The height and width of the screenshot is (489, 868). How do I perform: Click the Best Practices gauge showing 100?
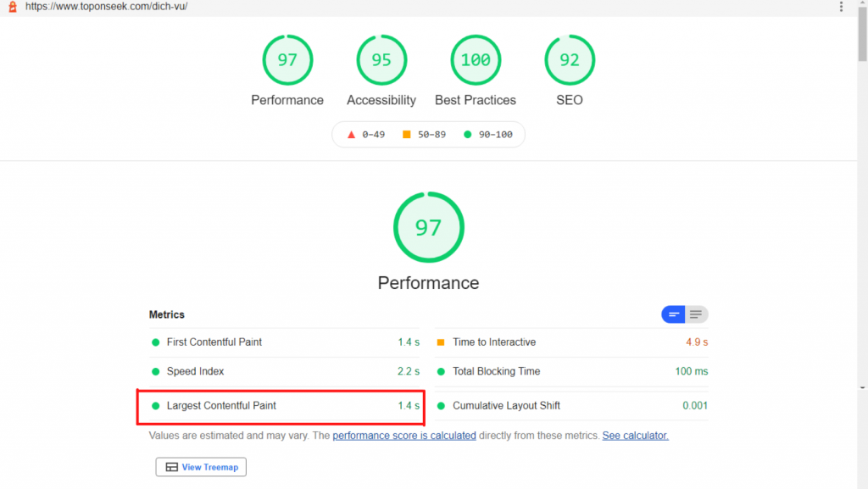pos(476,60)
